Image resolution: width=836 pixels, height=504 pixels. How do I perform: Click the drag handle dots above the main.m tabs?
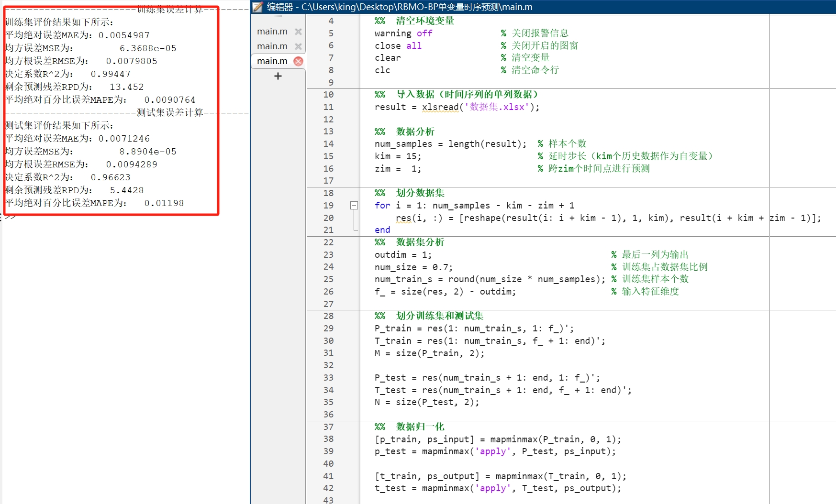pyautogui.click(x=278, y=16)
